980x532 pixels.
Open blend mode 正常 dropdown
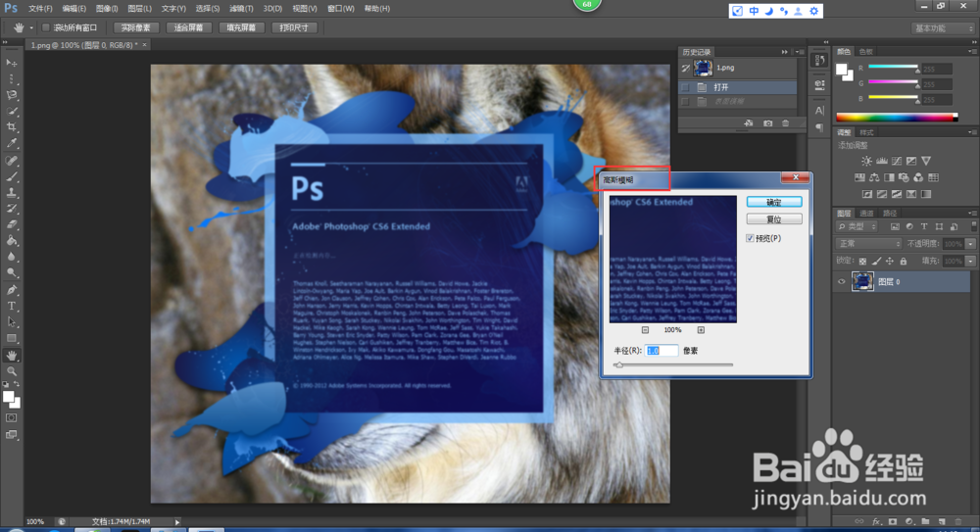pyautogui.click(x=868, y=244)
